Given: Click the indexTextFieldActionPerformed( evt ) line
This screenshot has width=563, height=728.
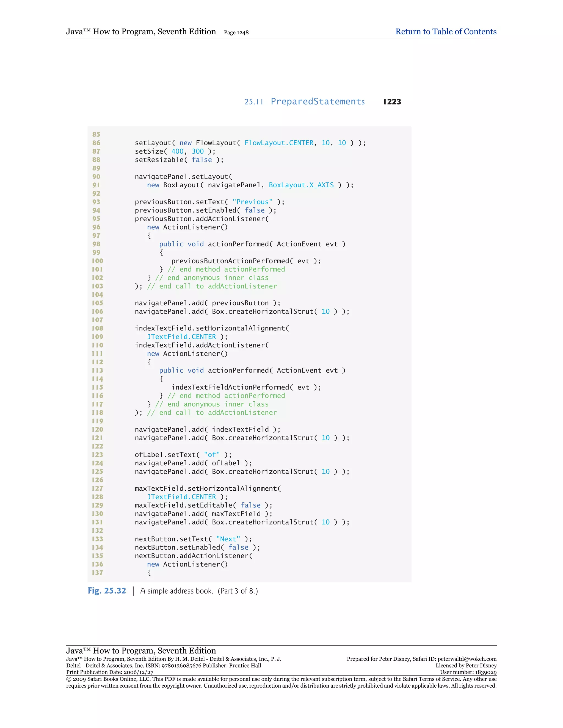Looking at the screenshot, I should (x=246, y=387).
